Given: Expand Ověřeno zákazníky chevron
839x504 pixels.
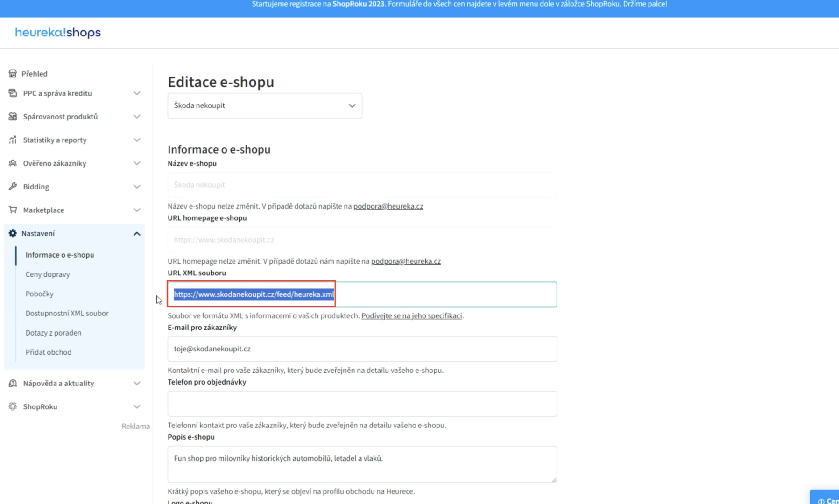Looking at the screenshot, I should 137,163.
